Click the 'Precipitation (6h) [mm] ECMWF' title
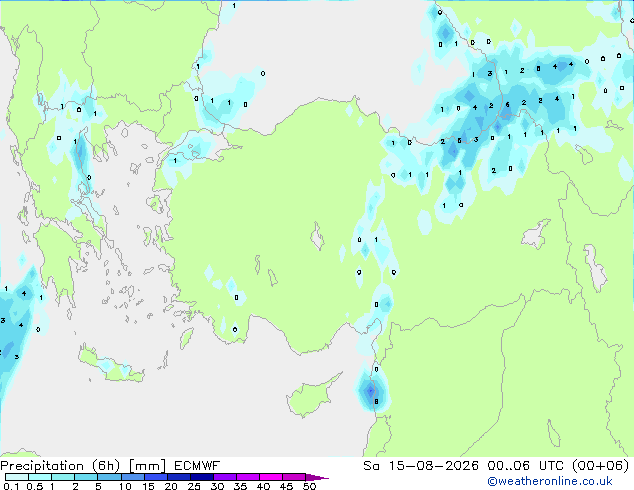Screen dimensions: 634x490 (110, 466)
